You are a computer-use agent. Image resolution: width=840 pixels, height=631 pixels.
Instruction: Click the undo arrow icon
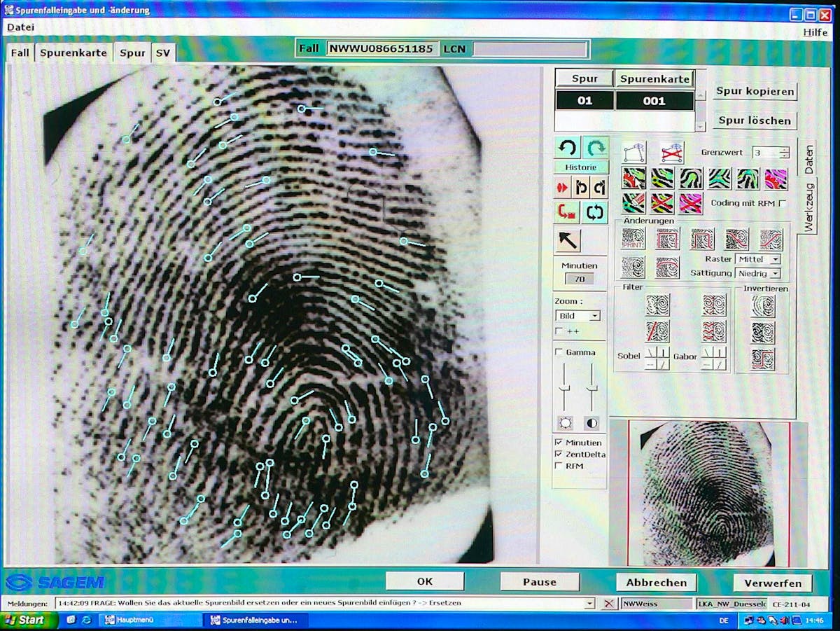[568, 148]
